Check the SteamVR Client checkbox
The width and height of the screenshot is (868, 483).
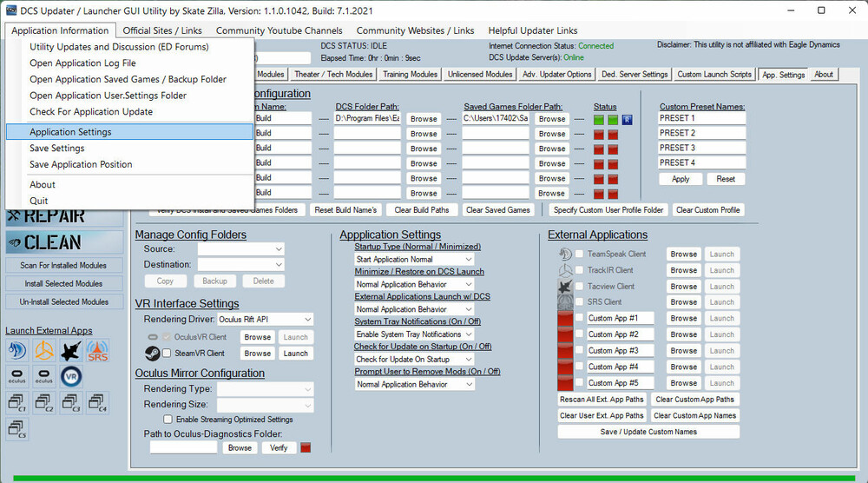[167, 353]
